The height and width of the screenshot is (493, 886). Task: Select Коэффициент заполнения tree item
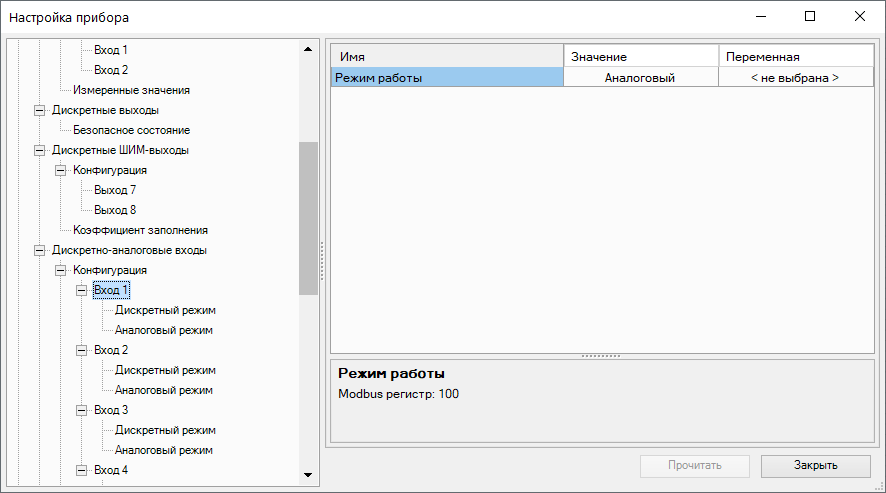(140, 230)
